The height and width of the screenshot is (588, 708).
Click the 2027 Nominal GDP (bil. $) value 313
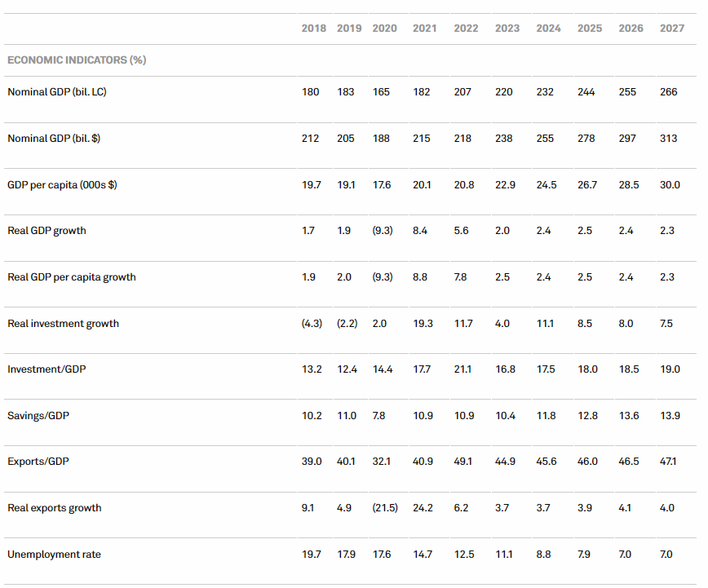coord(668,139)
